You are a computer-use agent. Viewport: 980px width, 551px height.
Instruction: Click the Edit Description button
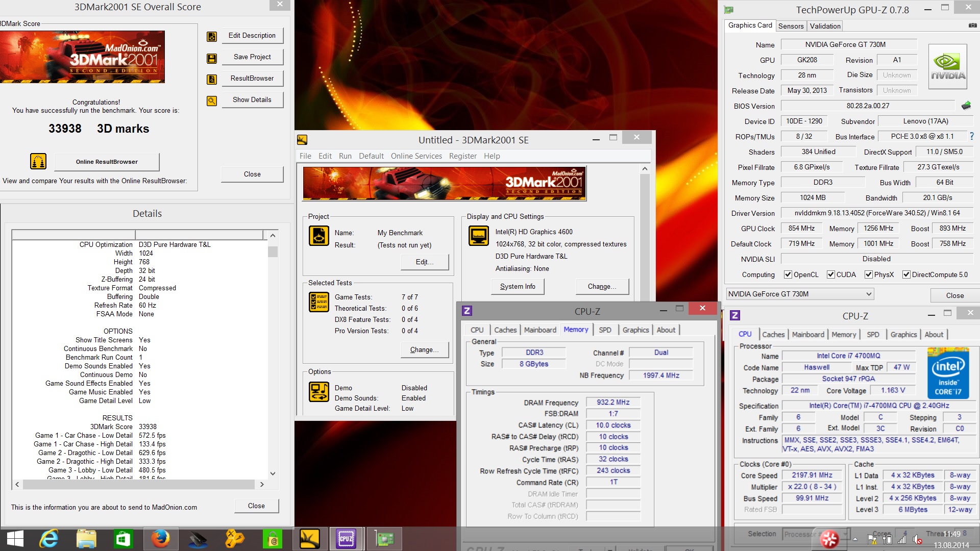[252, 36]
